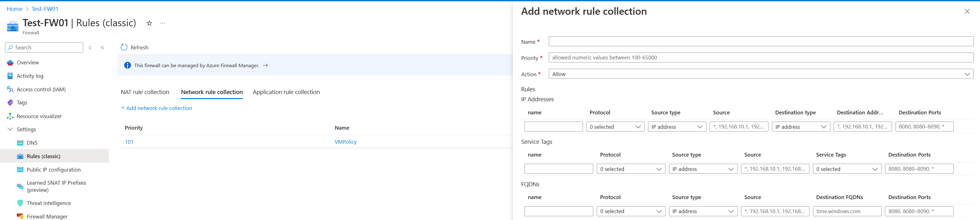980x220 pixels.
Task: Open the IP Addresses Protocol dropdown
Action: [x=615, y=127]
